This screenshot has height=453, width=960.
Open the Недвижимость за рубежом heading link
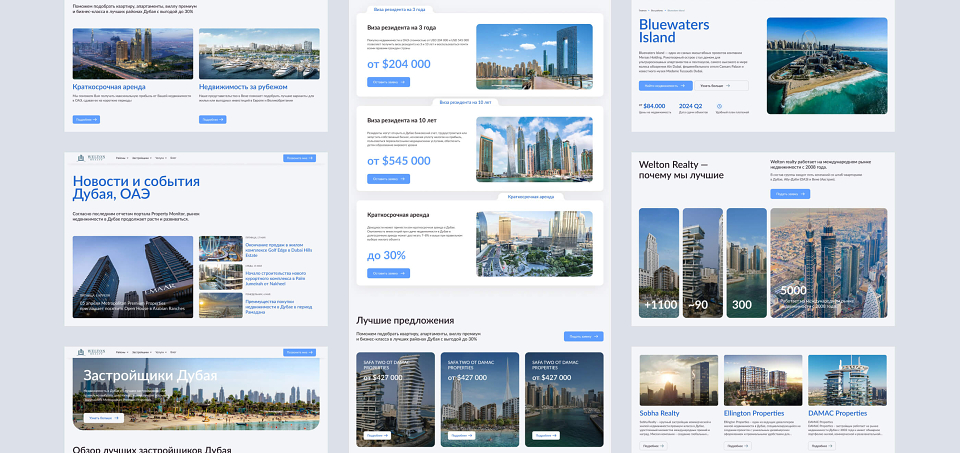coord(243,87)
